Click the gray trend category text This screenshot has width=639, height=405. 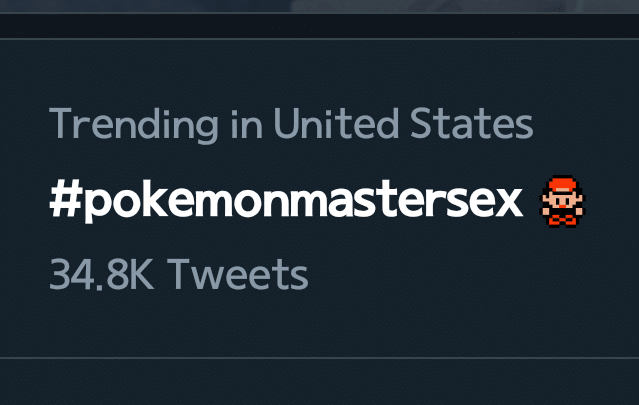(291, 125)
